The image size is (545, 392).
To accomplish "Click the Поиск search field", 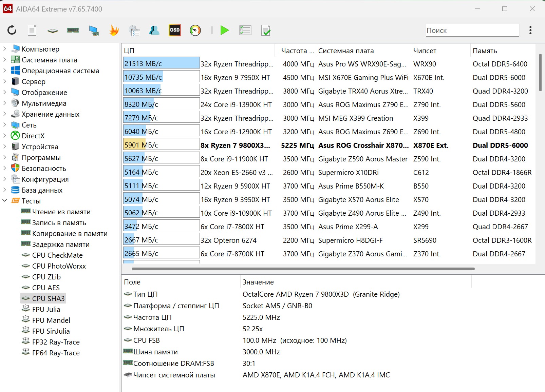I will [x=472, y=30].
